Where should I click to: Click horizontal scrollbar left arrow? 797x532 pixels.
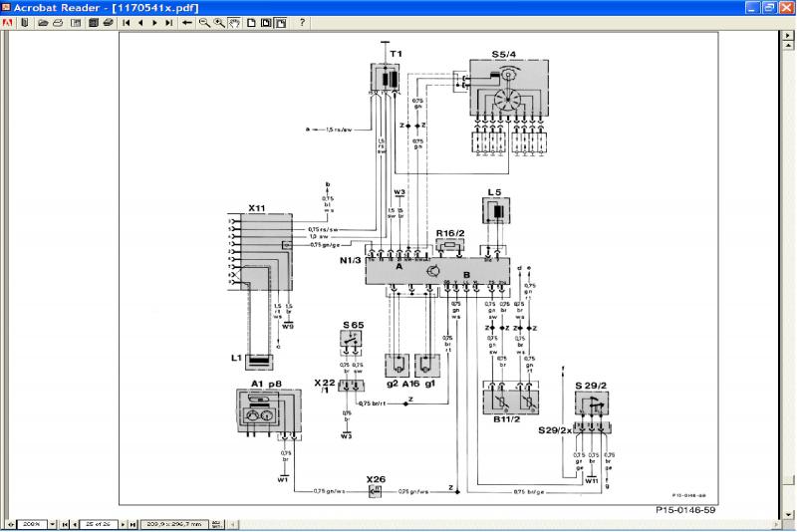click(233, 524)
